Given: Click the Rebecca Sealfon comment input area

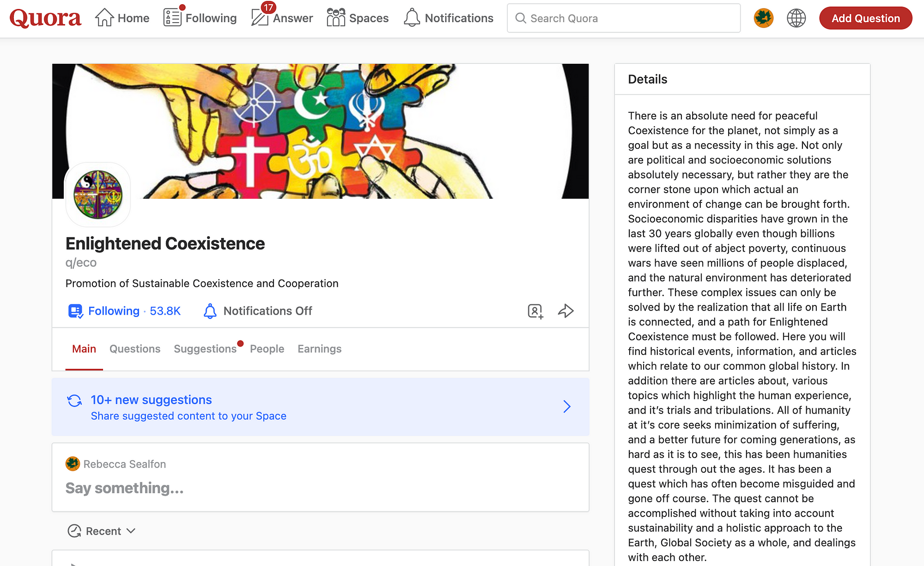Looking at the screenshot, I should click(x=320, y=488).
